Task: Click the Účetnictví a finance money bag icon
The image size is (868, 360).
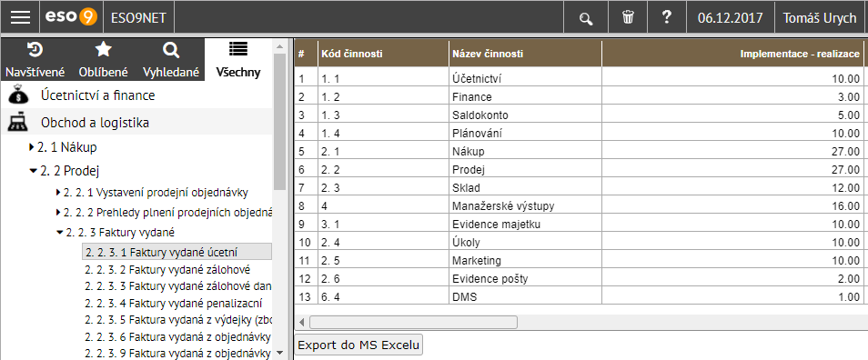Action: coord(18,95)
